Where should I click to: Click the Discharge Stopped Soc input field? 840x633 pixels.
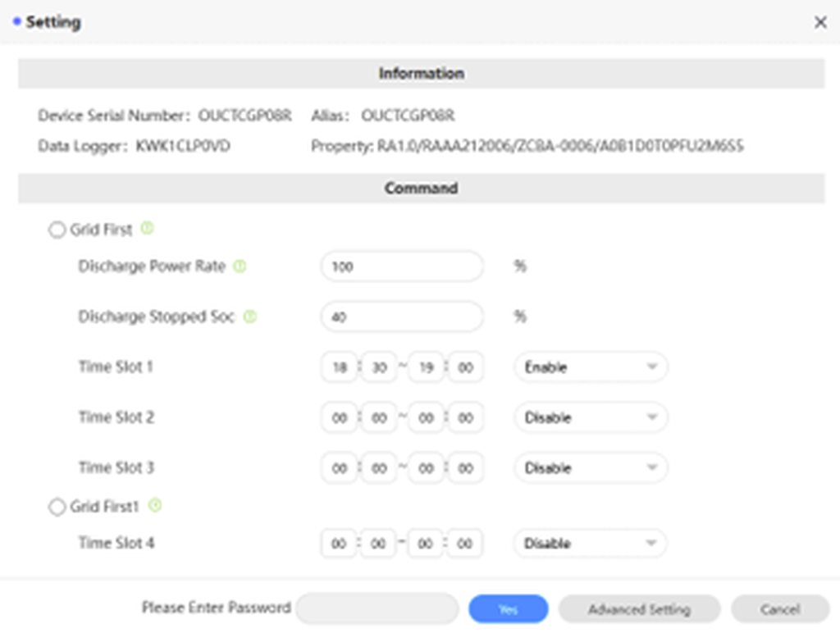point(402,316)
